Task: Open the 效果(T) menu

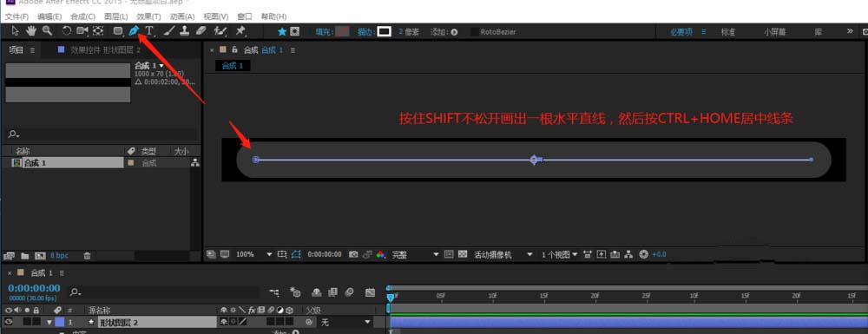Action: point(148,16)
